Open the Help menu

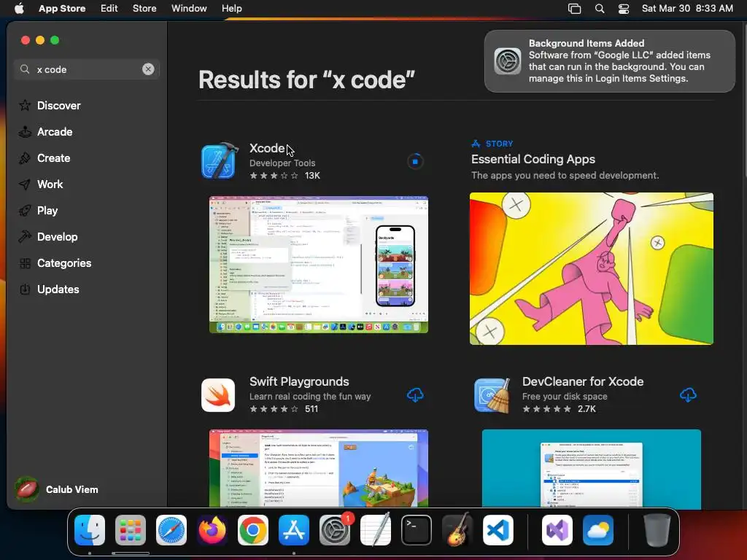(x=231, y=8)
